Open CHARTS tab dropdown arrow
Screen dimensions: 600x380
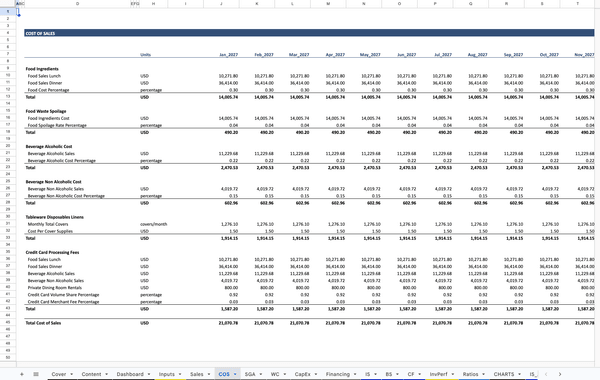[519, 374]
